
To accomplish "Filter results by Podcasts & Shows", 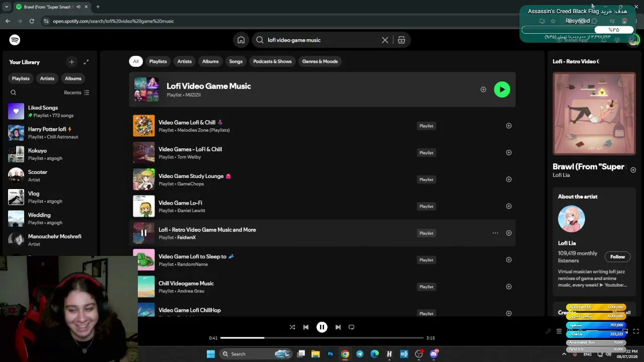I will click(272, 61).
